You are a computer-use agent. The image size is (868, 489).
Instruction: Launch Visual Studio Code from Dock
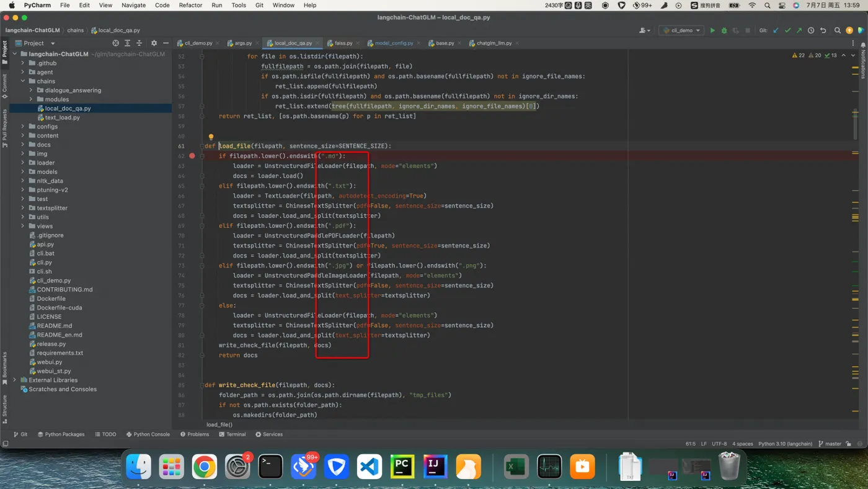[370, 467]
